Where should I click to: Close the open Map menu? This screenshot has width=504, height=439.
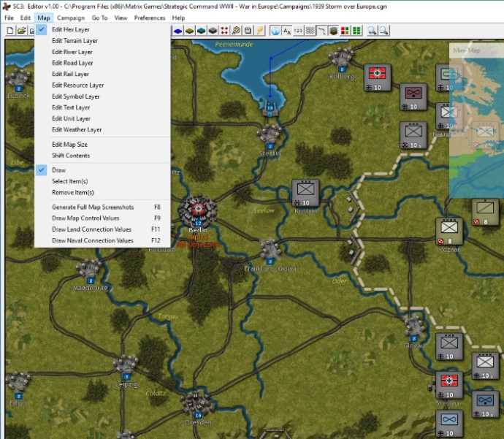pos(44,18)
